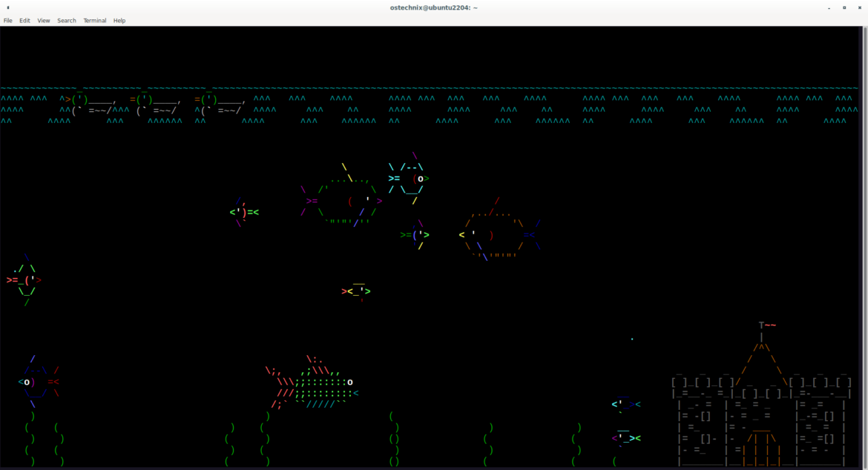
Task: Click the window menu icon in the title bar's left corner
Action: [x=7, y=7]
